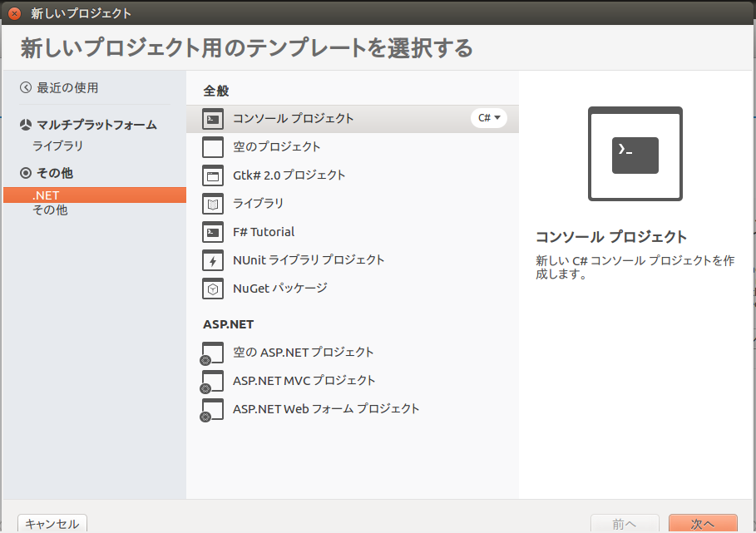Click the NUnit lightning bolt icon

212,260
